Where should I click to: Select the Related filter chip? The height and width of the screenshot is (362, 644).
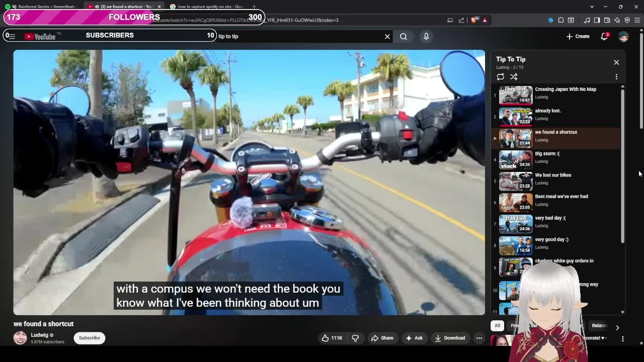(x=599, y=326)
